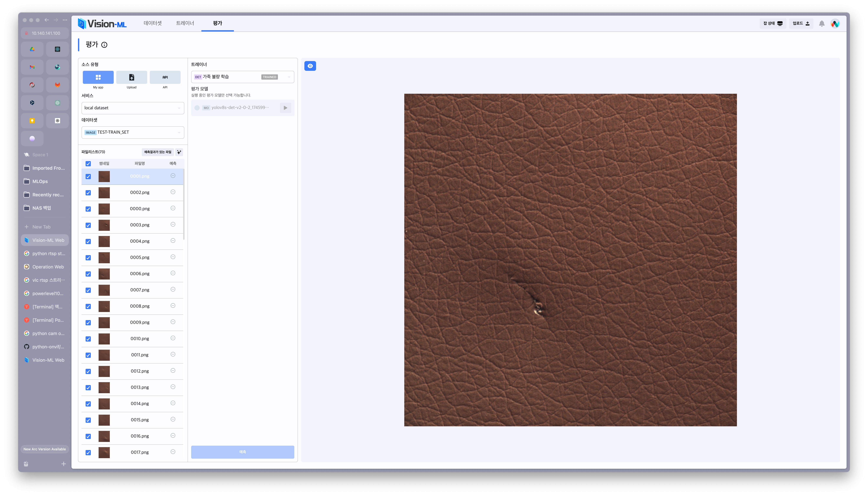The height and width of the screenshot is (496, 868).
Task: Switch to the 평가 tab
Action: [217, 23]
